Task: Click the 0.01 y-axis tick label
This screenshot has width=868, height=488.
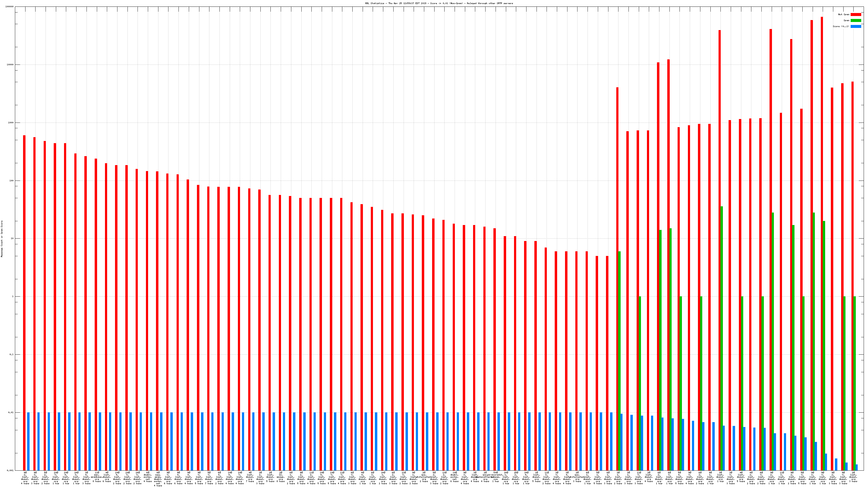Action: click(11, 412)
